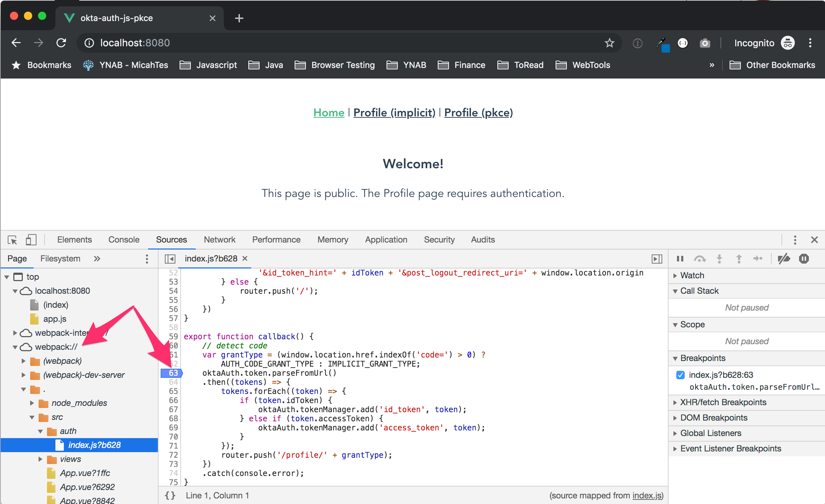The image size is (825, 504).
Task: Select the inspect element tool in DevTools
Action: click(12, 240)
